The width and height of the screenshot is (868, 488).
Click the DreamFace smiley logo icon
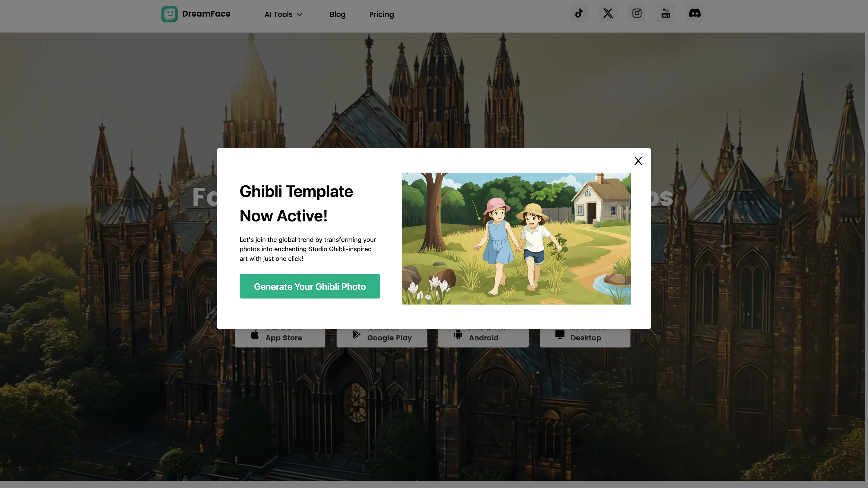click(x=169, y=14)
